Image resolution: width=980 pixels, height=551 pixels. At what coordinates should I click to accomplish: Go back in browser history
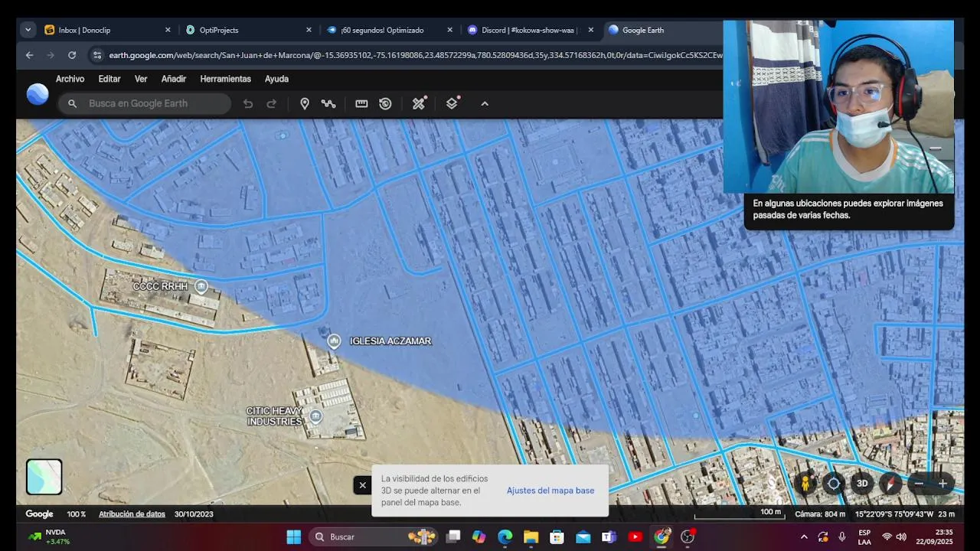(29, 55)
